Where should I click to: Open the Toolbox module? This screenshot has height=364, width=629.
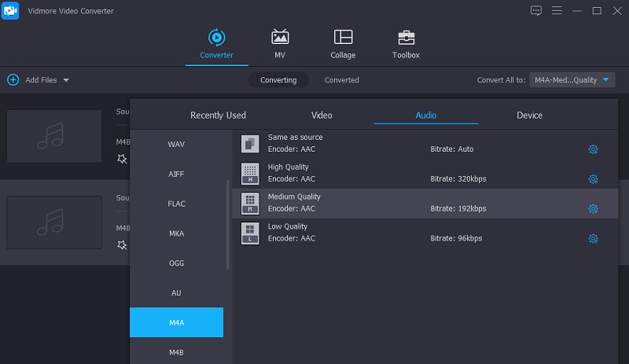[x=406, y=38]
